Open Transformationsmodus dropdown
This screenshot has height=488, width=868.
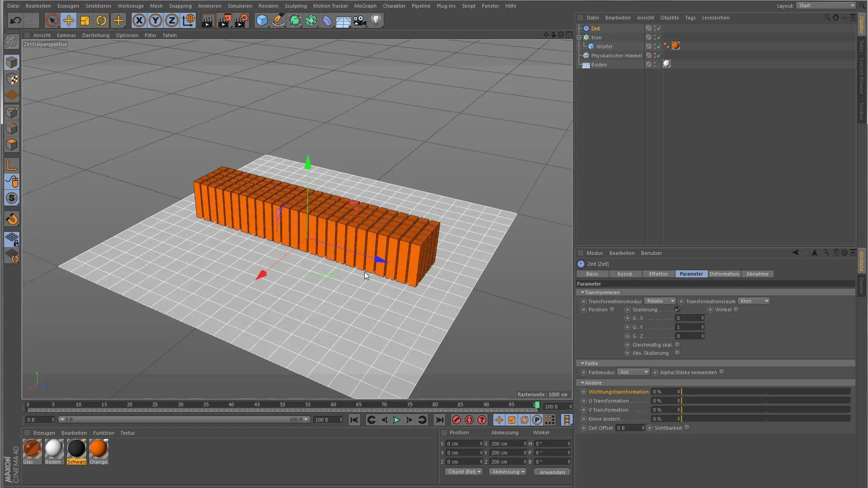point(660,301)
